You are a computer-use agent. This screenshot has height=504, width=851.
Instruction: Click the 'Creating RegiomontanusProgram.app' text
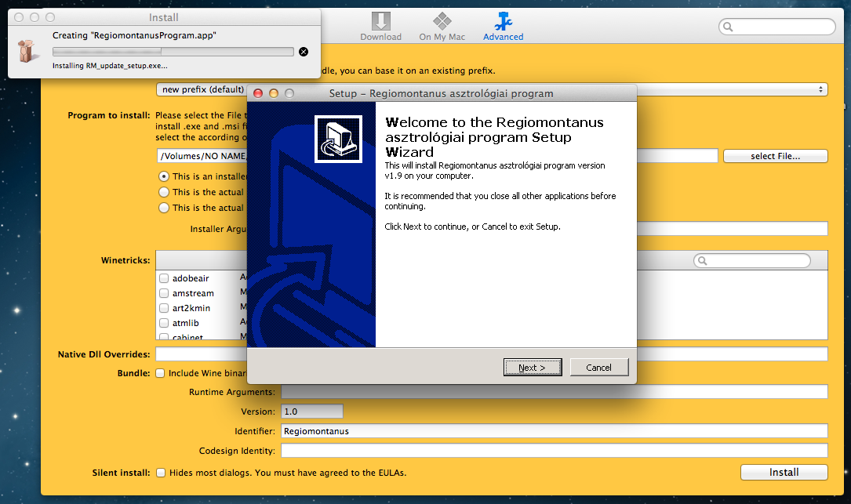tap(134, 35)
